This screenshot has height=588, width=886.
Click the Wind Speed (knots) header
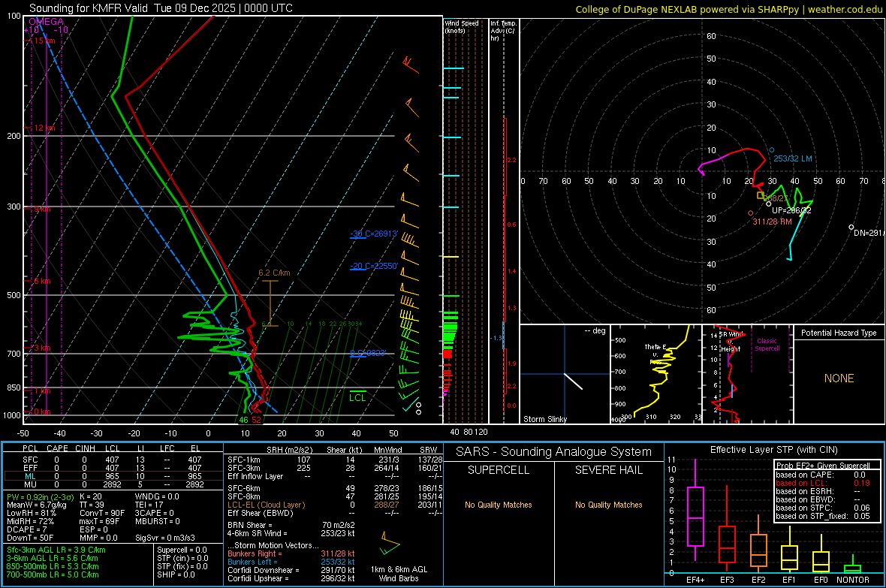click(461, 26)
